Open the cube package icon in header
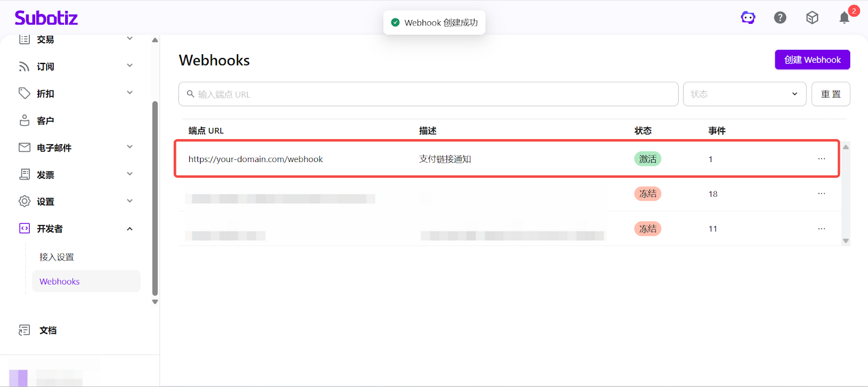Screen dimensions: 868x387 pyautogui.click(x=812, y=18)
